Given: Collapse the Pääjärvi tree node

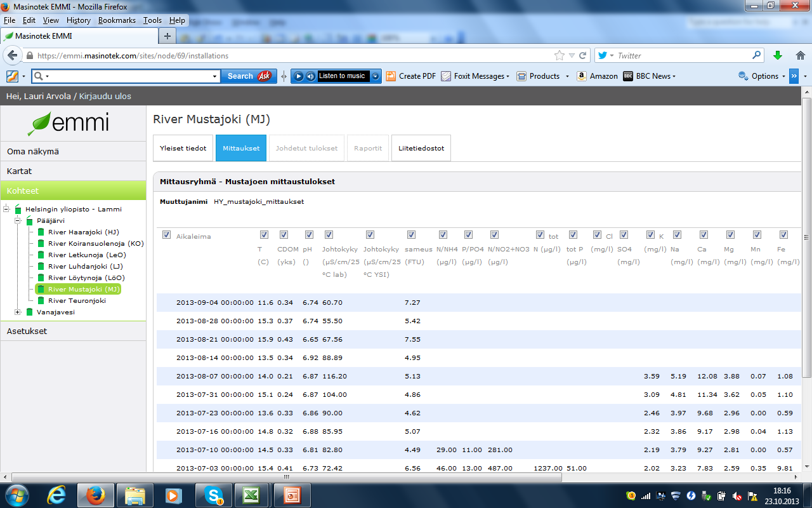Looking at the screenshot, I should 18,220.
